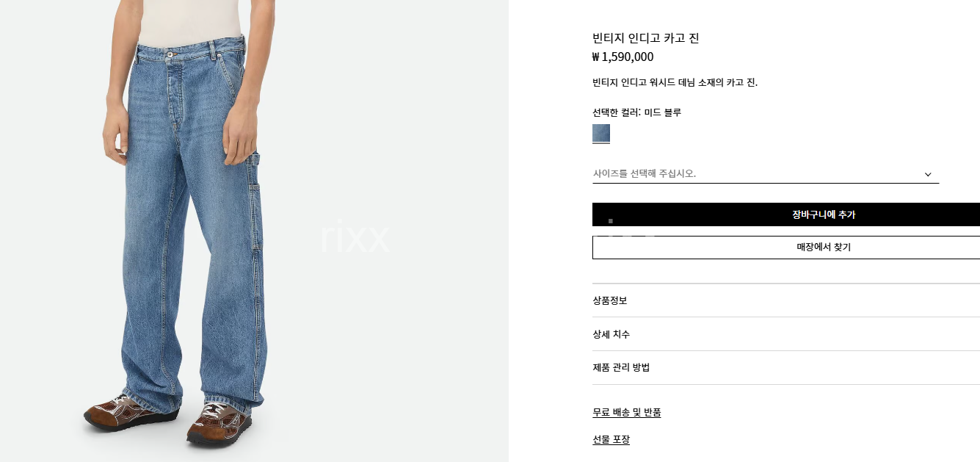Click the 빈티지 인디고 카고 진 title
980x462 pixels.
(645, 38)
